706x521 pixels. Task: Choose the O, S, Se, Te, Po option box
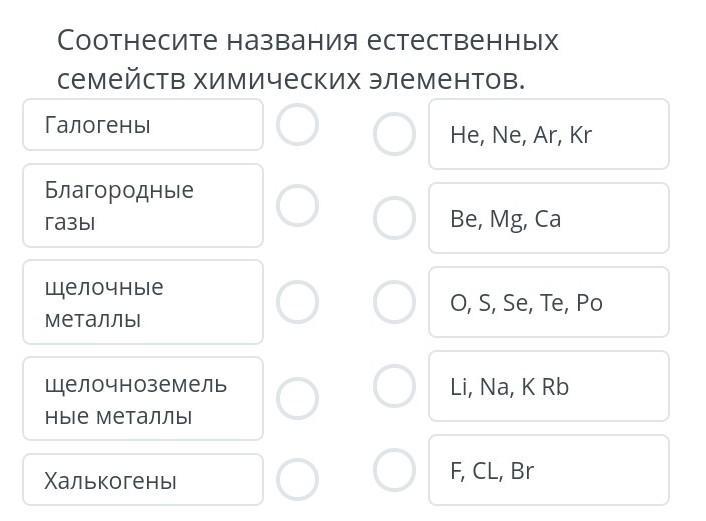point(548,302)
